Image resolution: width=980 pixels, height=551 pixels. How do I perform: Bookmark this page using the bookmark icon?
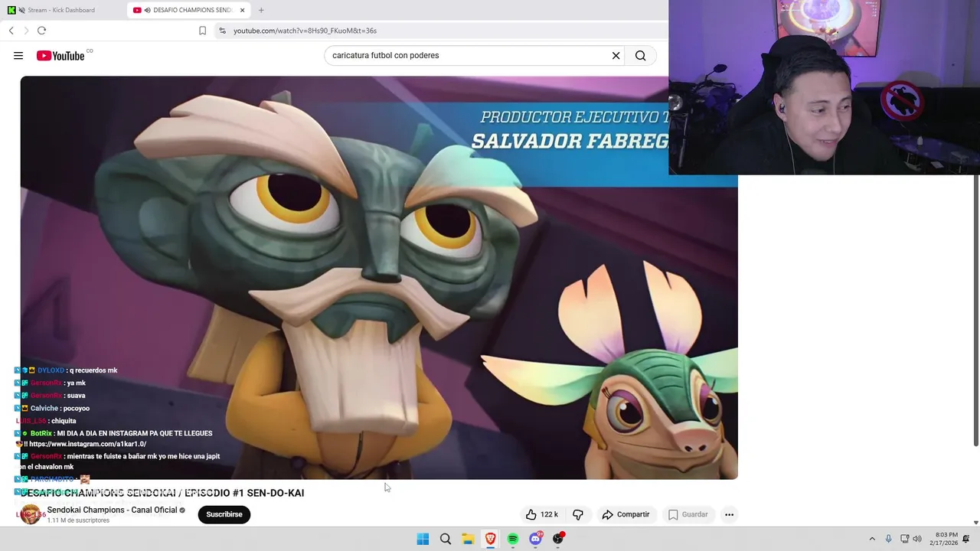[x=202, y=31]
